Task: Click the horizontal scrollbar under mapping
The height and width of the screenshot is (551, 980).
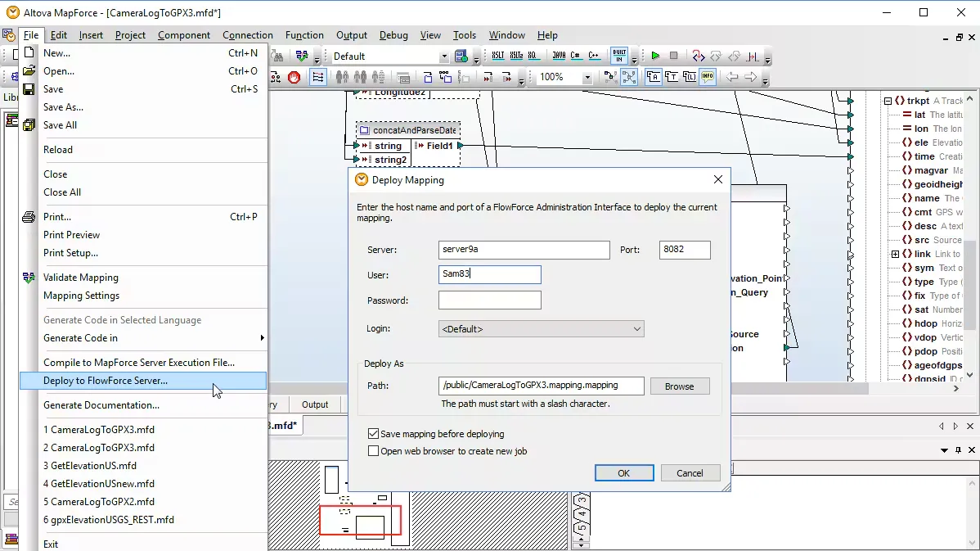Action: pos(798,388)
